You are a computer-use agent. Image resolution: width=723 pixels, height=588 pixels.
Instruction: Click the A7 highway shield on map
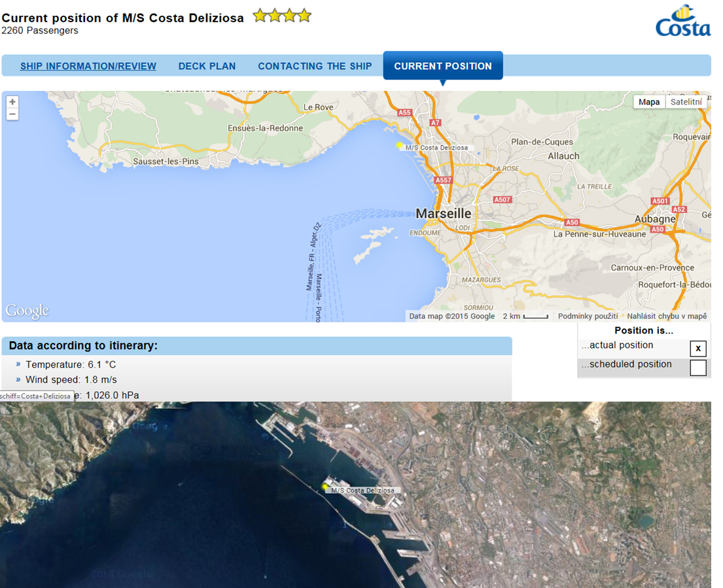435,122
